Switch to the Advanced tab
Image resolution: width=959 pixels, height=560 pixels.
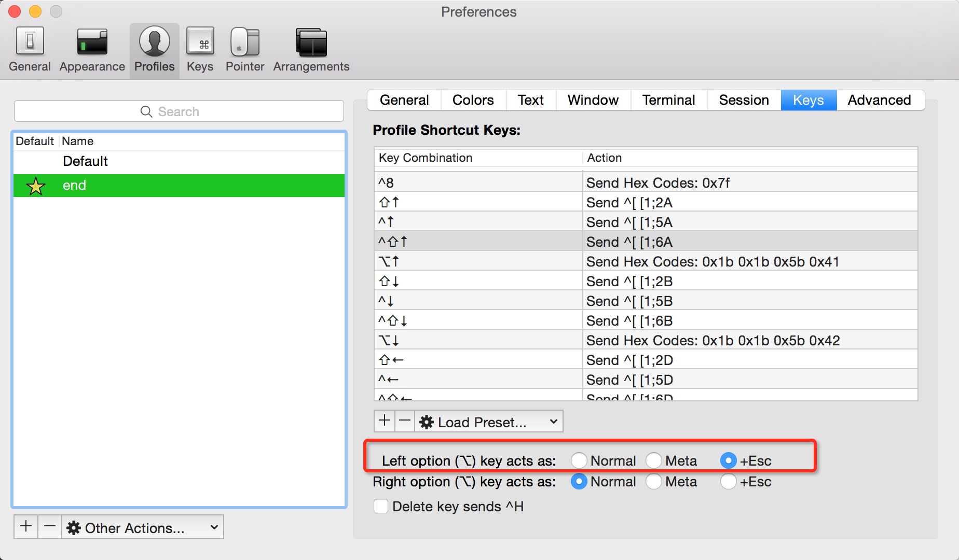[x=879, y=100]
